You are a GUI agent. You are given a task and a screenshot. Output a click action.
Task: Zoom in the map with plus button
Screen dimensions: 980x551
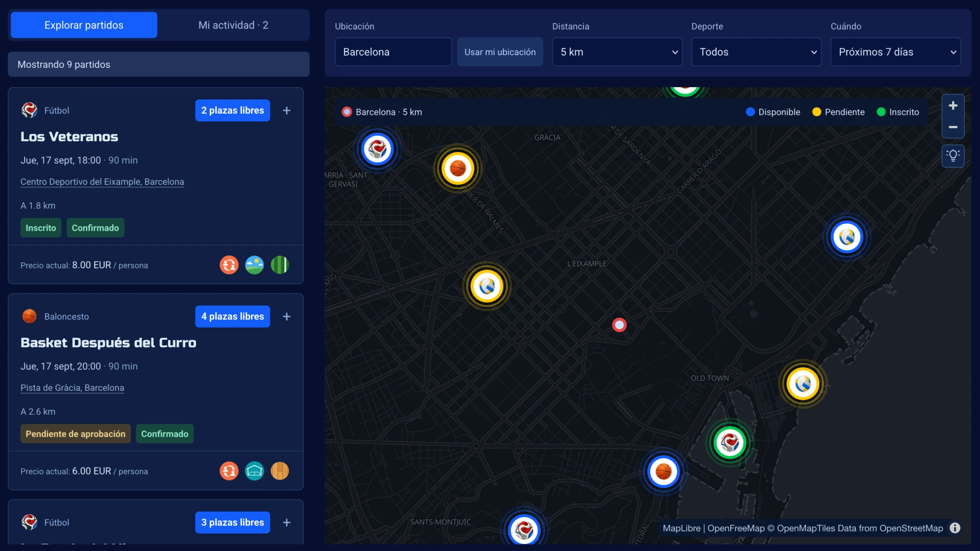tap(953, 106)
